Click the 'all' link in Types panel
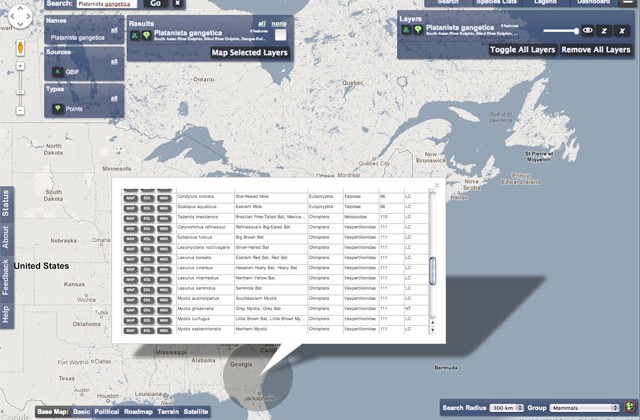 click(114, 99)
